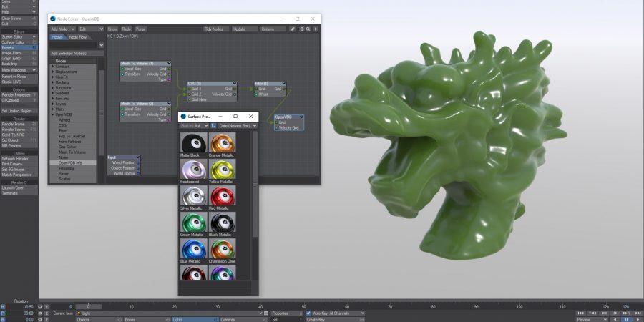Collapse the Mesh To Volume (1) node
644x322 pixels.
click(x=168, y=64)
